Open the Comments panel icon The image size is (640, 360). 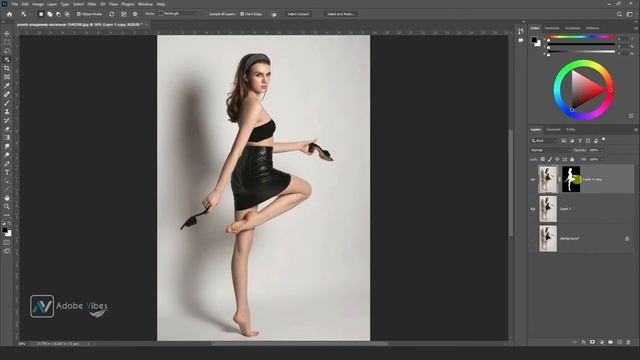521,41
